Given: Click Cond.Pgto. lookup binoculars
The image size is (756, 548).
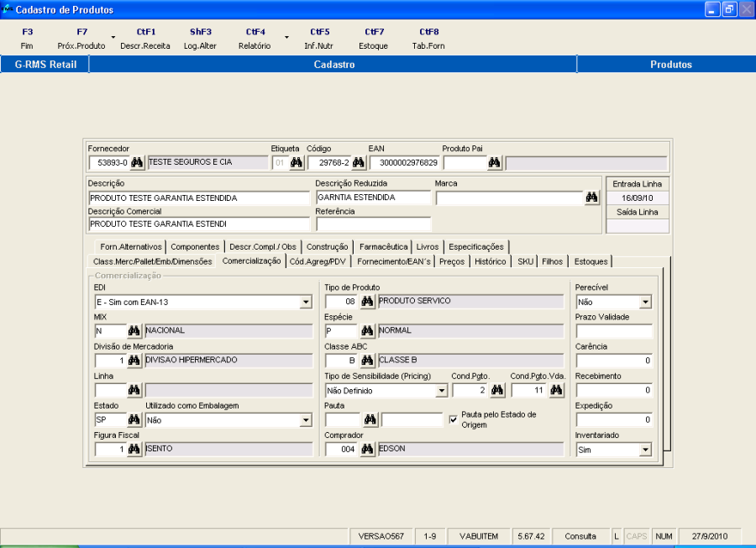Looking at the screenshot, I should coord(497,390).
